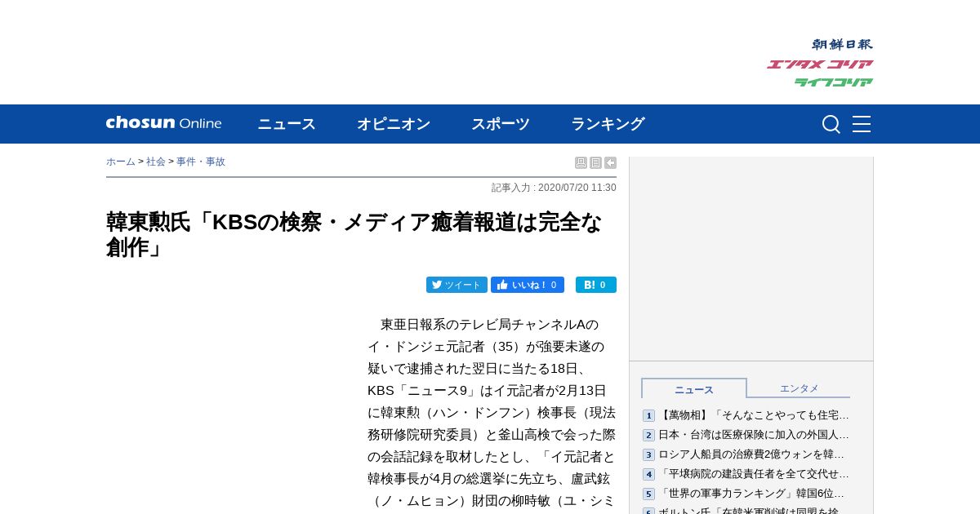
Task: Open the スポーツ menu
Action: pyautogui.click(x=501, y=124)
